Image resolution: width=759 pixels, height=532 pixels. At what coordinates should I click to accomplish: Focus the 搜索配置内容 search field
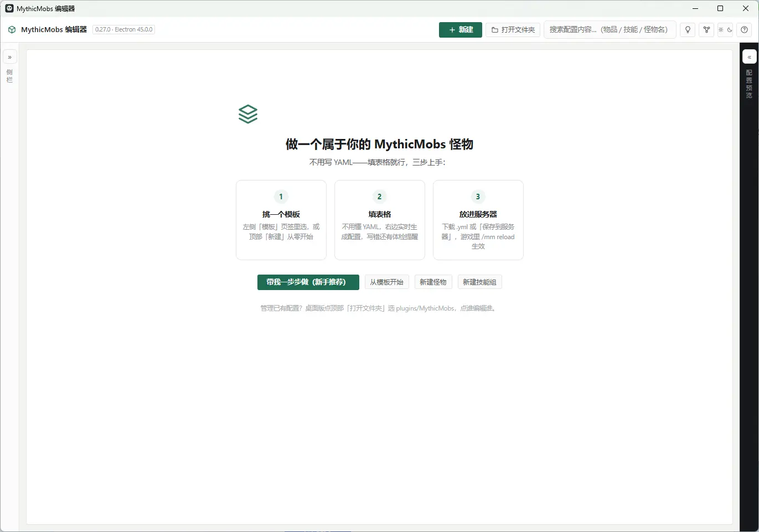[610, 30]
